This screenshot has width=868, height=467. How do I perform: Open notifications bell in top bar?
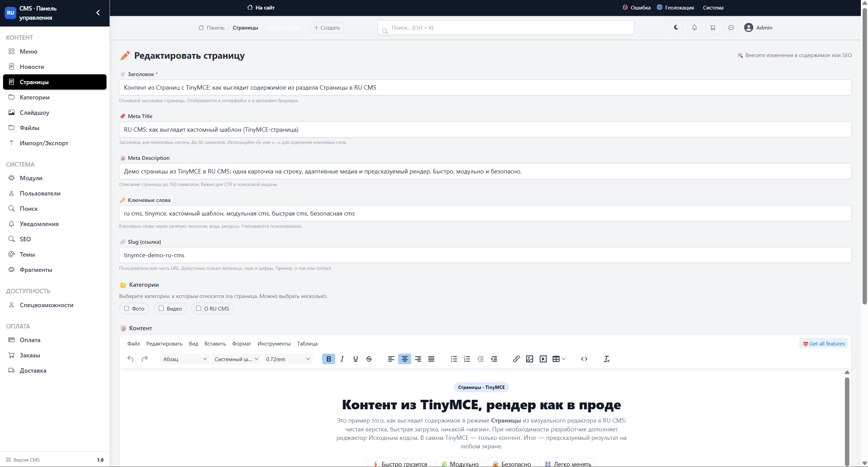coord(694,27)
